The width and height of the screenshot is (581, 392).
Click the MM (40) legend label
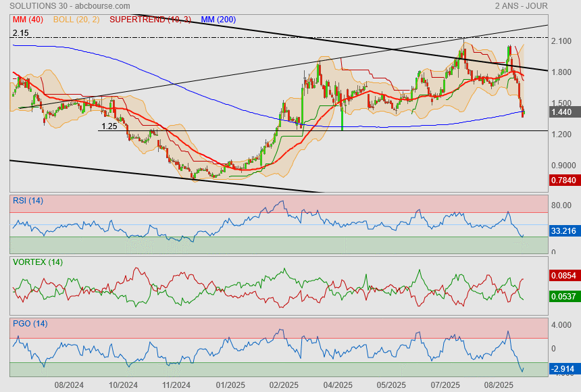28,20
